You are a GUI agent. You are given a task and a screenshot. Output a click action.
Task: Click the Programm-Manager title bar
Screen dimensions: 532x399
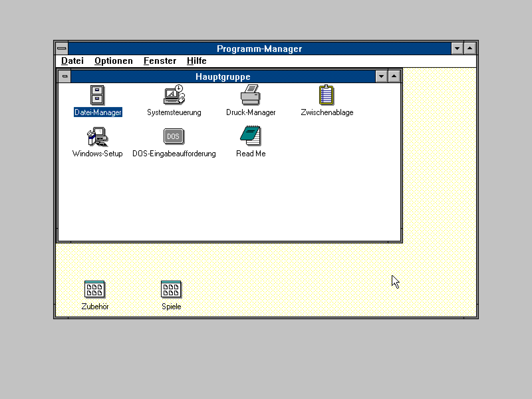pyautogui.click(x=259, y=49)
